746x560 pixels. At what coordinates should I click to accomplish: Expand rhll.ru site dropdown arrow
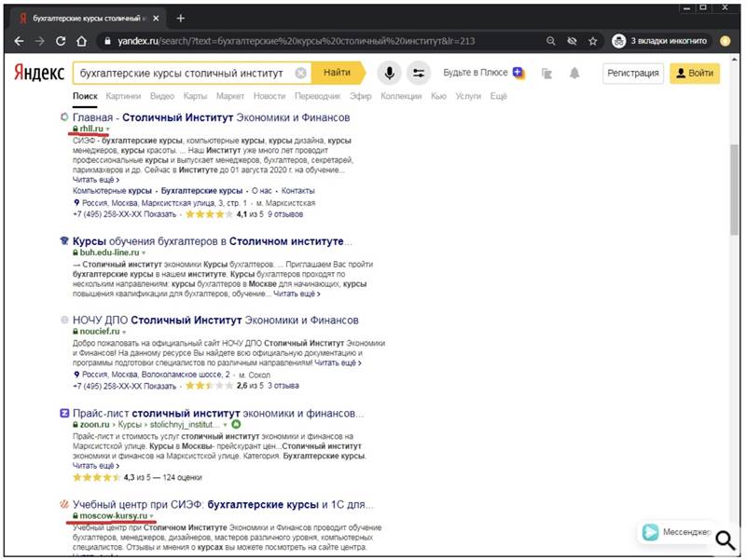click(108, 130)
